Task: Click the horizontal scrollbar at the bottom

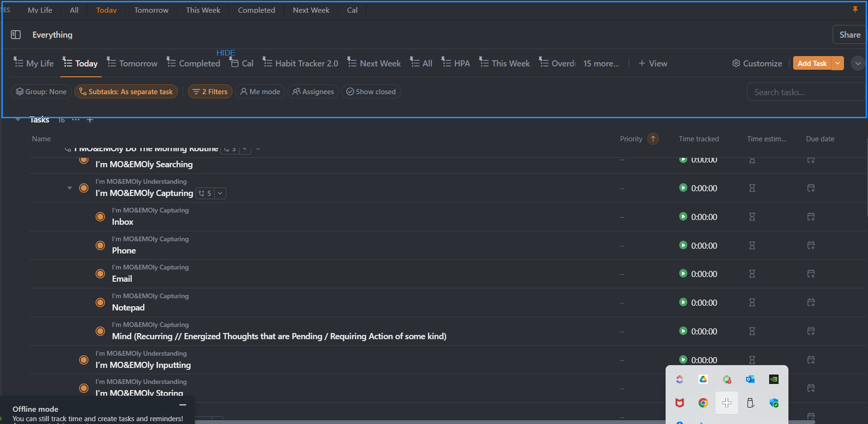Action: point(504,422)
